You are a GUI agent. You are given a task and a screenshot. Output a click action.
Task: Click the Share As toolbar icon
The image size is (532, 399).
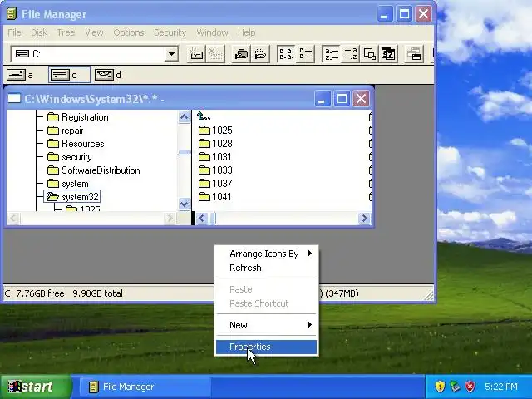241,54
